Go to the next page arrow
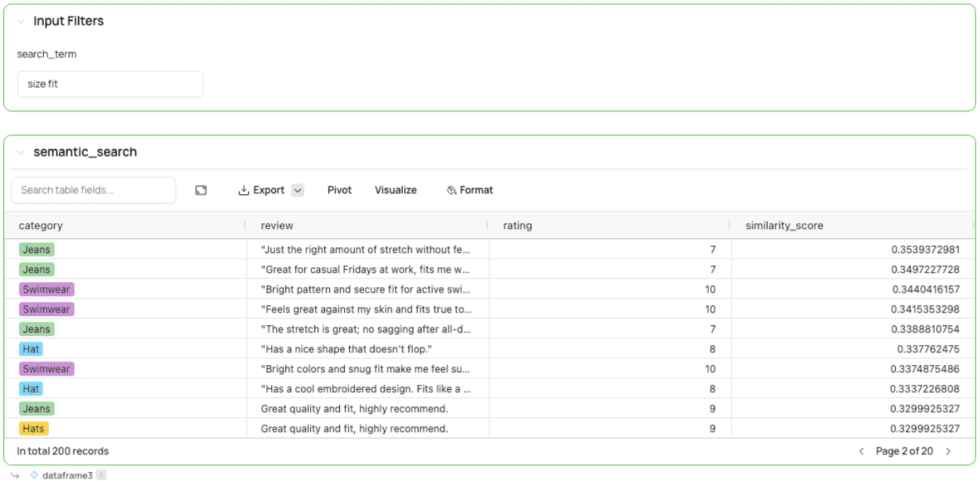Screen dimensions: 980x482 click(949, 452)
